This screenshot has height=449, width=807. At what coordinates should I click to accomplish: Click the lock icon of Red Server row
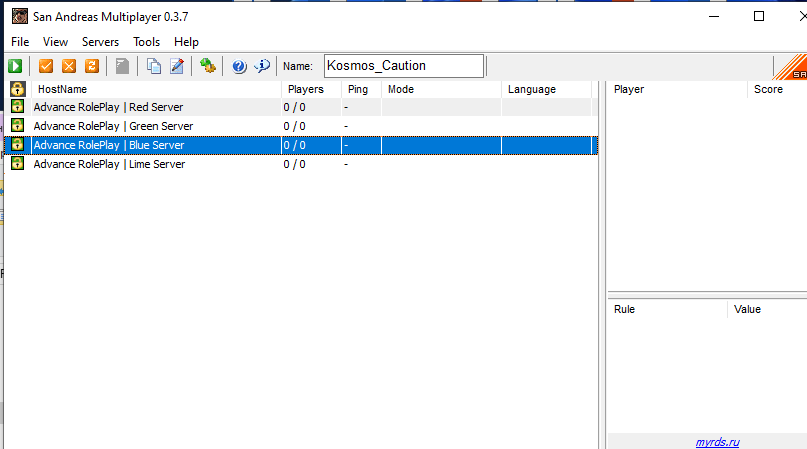17,107
